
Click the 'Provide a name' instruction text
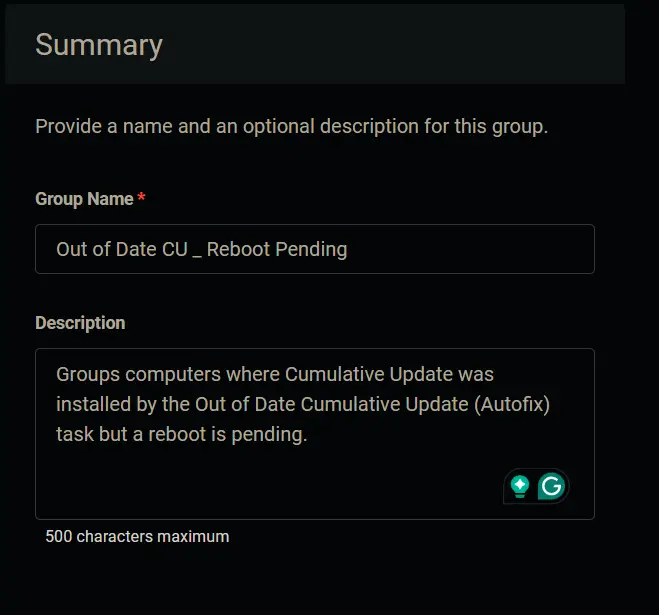coord(292,127)
